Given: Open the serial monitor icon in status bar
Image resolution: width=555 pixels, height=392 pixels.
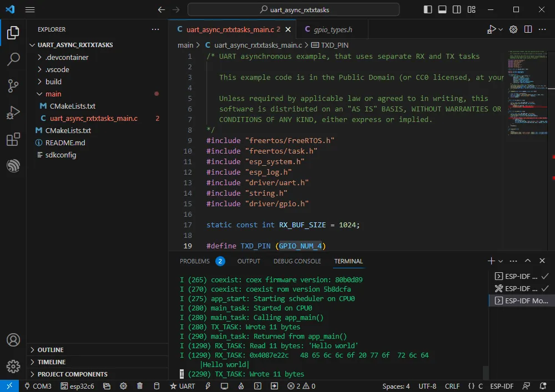Looking at the screenshot, I should [x=224, y=386].
